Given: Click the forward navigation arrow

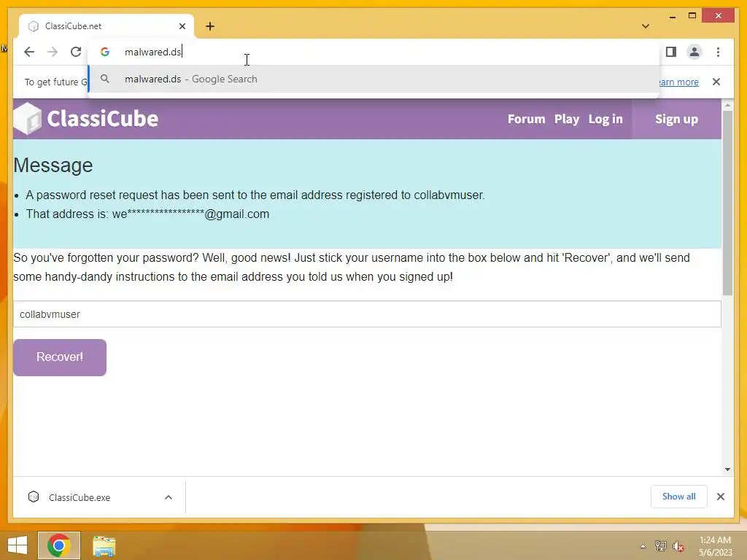Looking at the screenshot, I should pyautogui.click(x=53, y=52).
